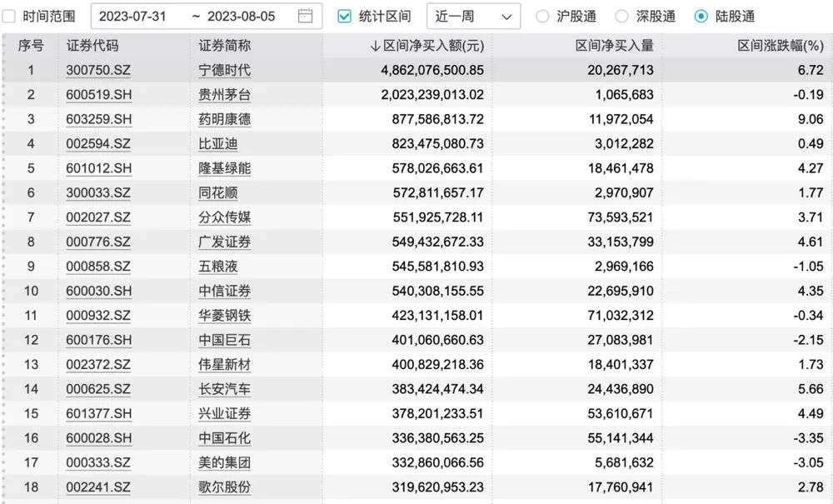The width and height of the screenshot is (833, 504).
Task: Open stock code 000776.SZ link
Action: pyautogui.click(x=98, y=242)
